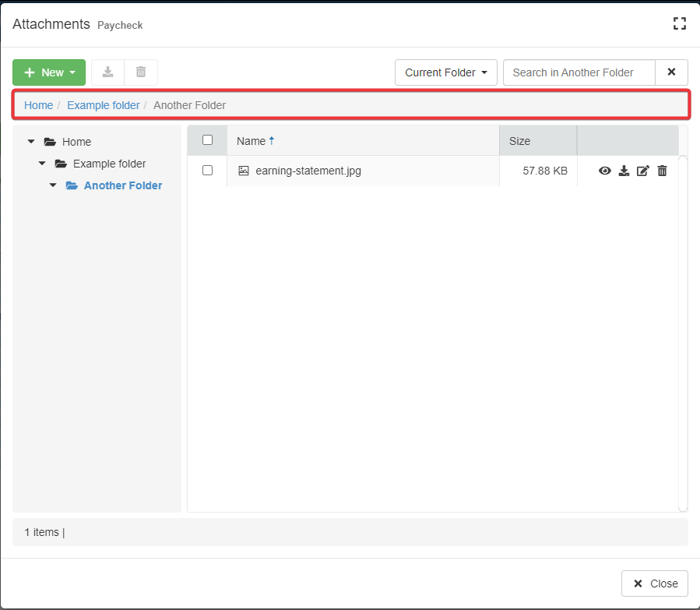
Task: Collapse the Example folder tree arrow
Action: click(x=42, y=164)
